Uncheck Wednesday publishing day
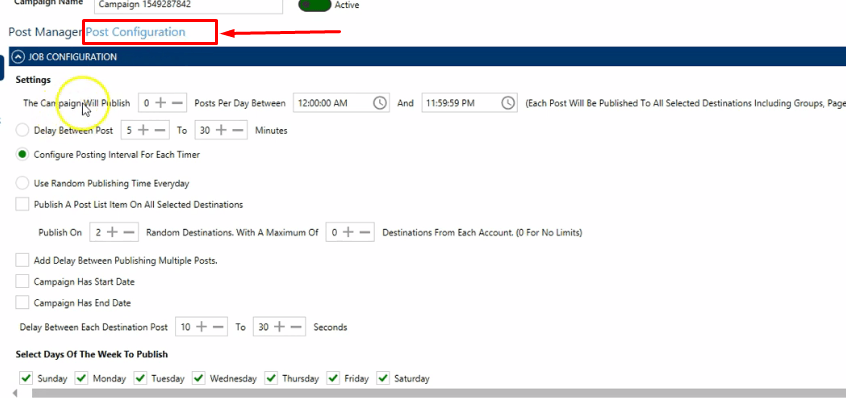 (199, 378)
